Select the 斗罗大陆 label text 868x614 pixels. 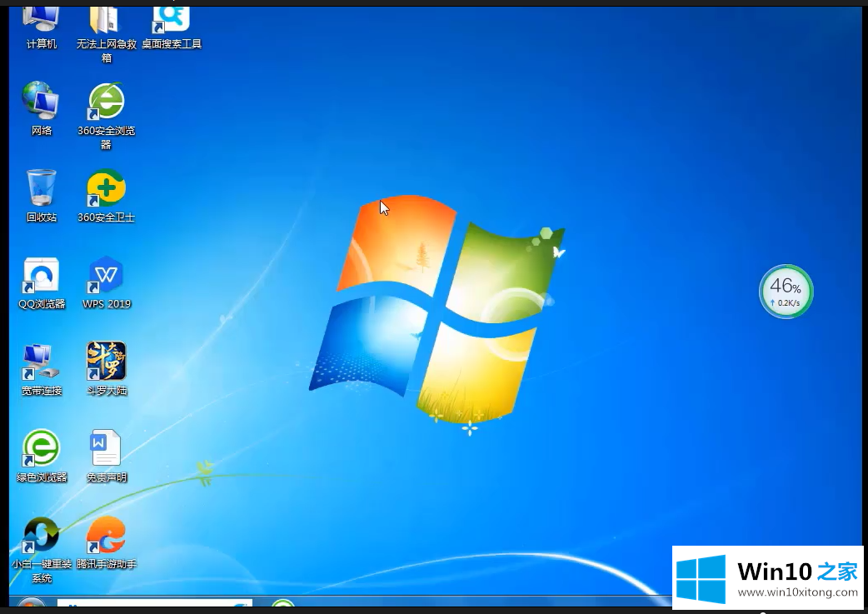coord(107,391)
